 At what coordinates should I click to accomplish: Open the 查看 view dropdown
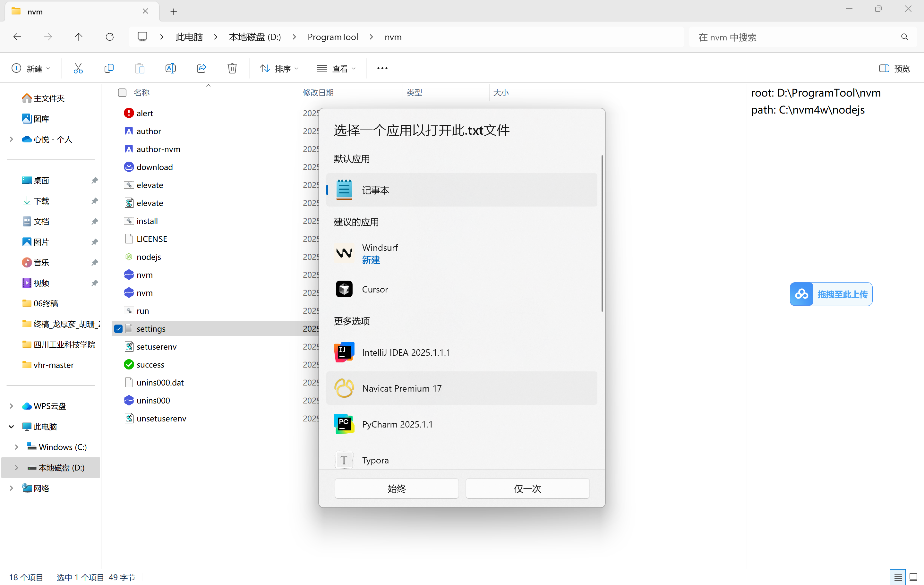336,68
